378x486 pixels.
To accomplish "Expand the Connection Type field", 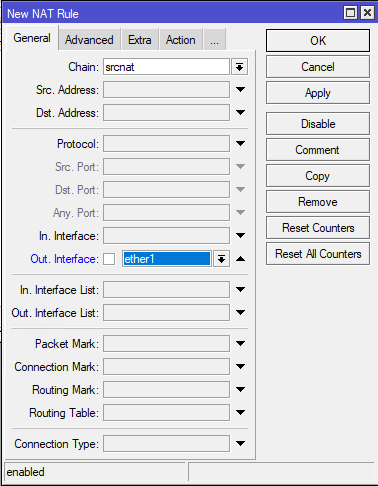I will (240, 443).
